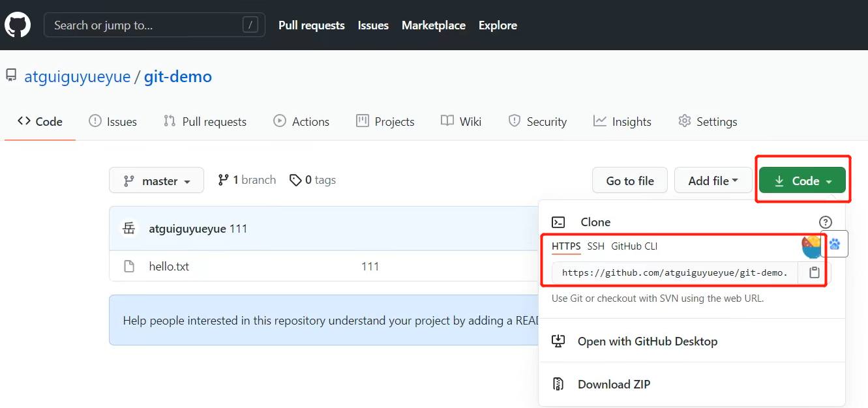Click the hello.txt file icon
Screen dimensions: 868x408
(129, 267)
